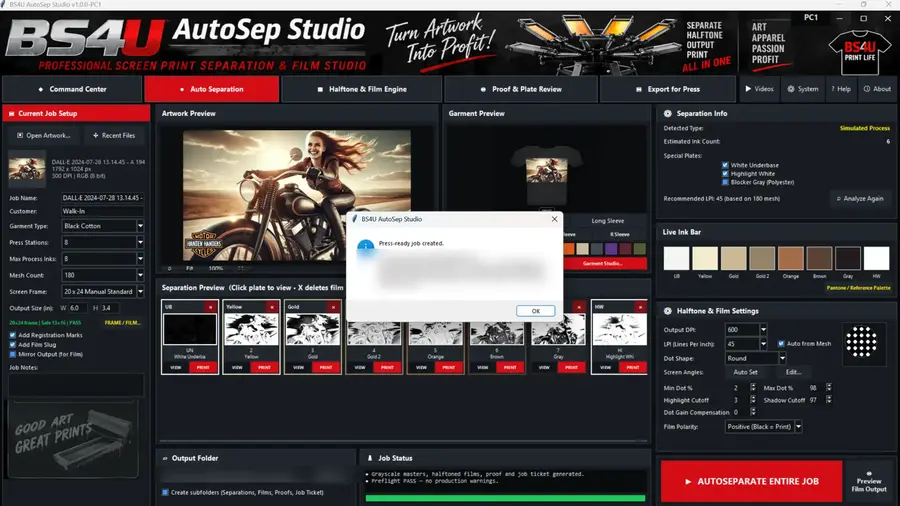Enable Blocker Gray (Polyester) plate
Image resolution: width=900 pixels, height=506 pixels.
coord(725,182)
